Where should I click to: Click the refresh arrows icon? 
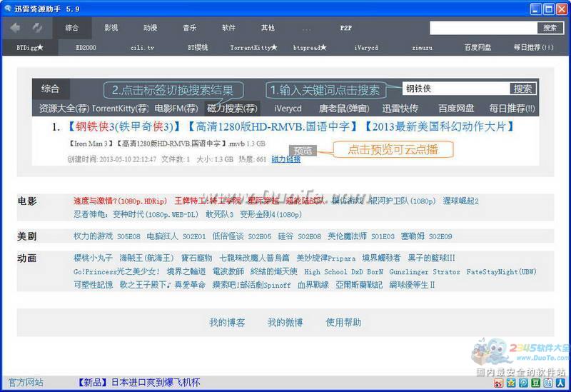tap(37, 28)
